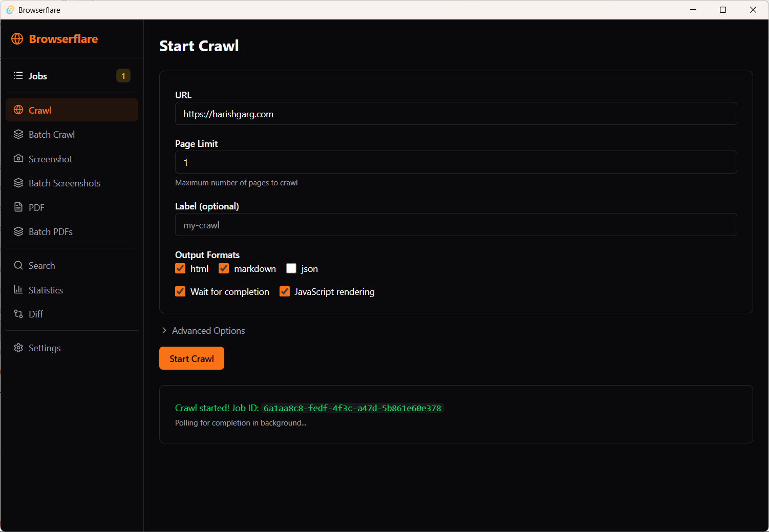The image size is (769, 532).
Task: Open Batch Crawl using its stacked layers icon
Action: coord(18,134)
